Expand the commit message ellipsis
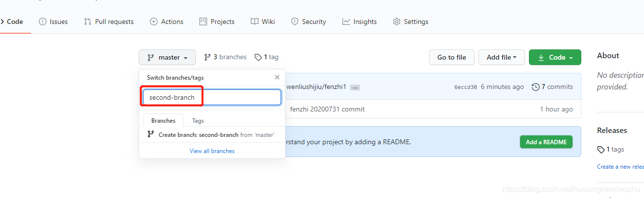 click(355, 87)
